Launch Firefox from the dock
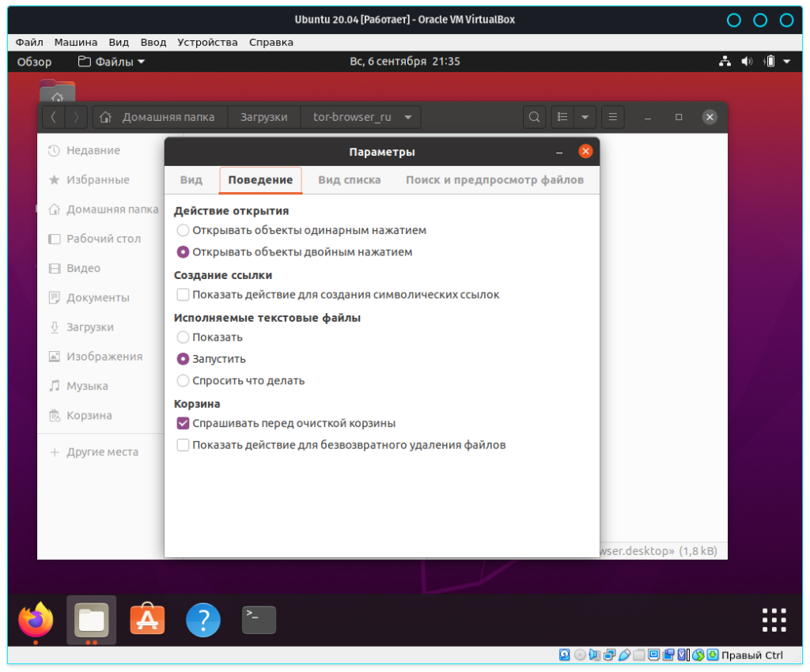The height and width of the screenshot is (672, 810). [x=36, y=620]
